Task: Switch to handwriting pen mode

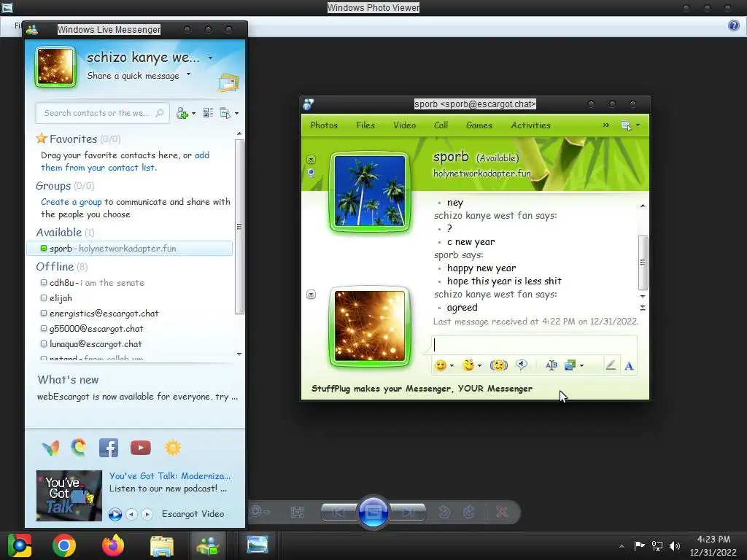Action: tap(611, 365)
